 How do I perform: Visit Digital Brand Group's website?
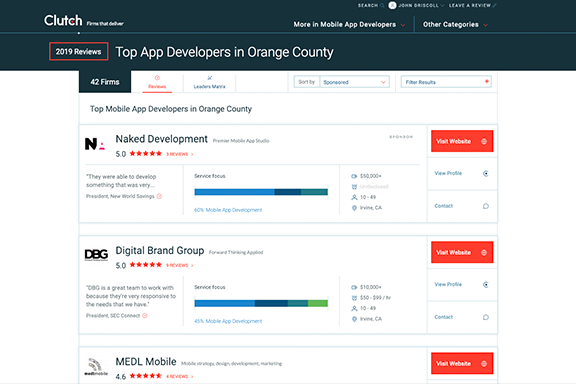[x=462, y=252]
